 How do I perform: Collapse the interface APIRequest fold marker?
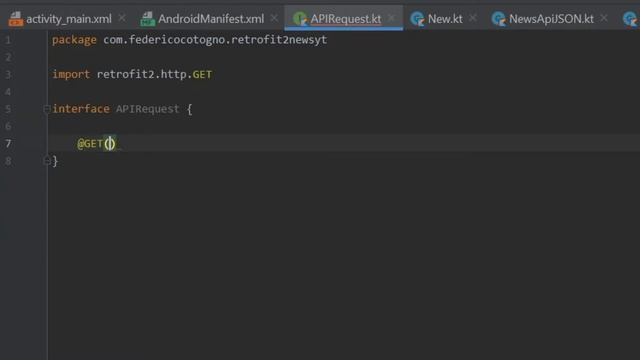[x=47, y=109]
